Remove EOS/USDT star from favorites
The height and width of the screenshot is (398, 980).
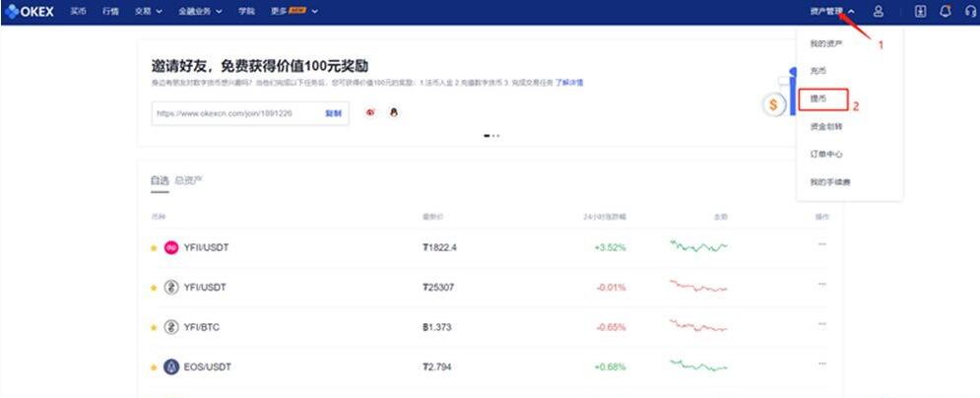click(153, 367)
